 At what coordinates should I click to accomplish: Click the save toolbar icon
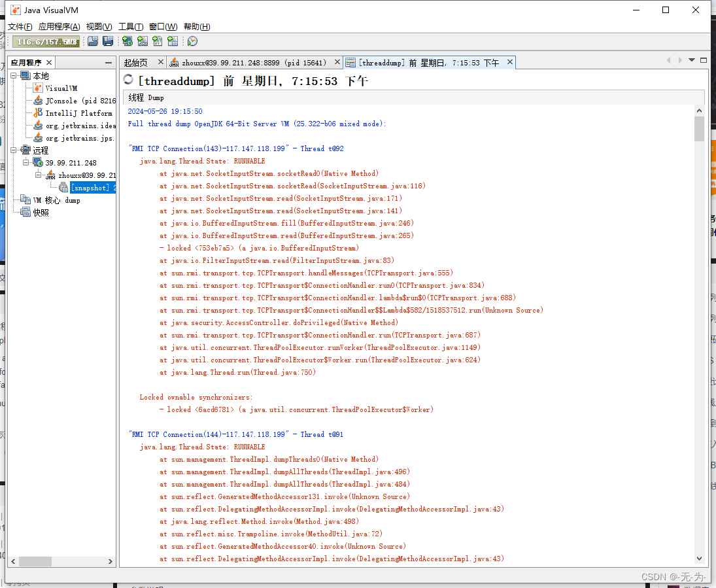click(107, 41)
